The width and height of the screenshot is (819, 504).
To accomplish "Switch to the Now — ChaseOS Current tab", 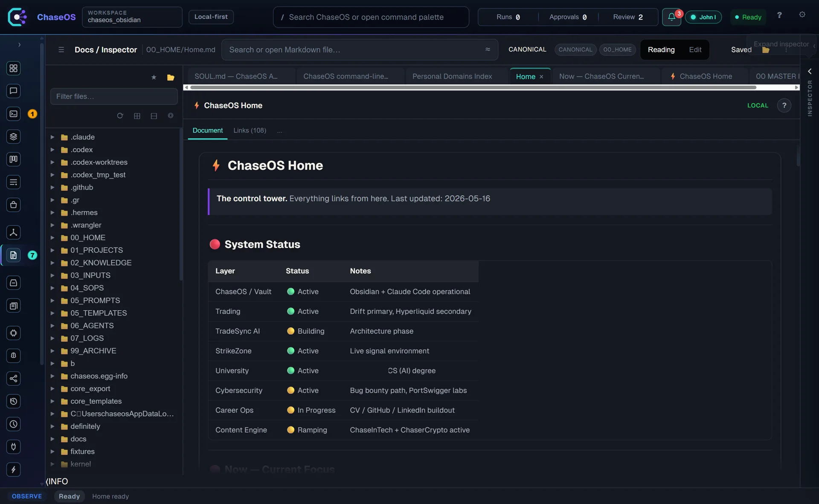I will point(606,76).
